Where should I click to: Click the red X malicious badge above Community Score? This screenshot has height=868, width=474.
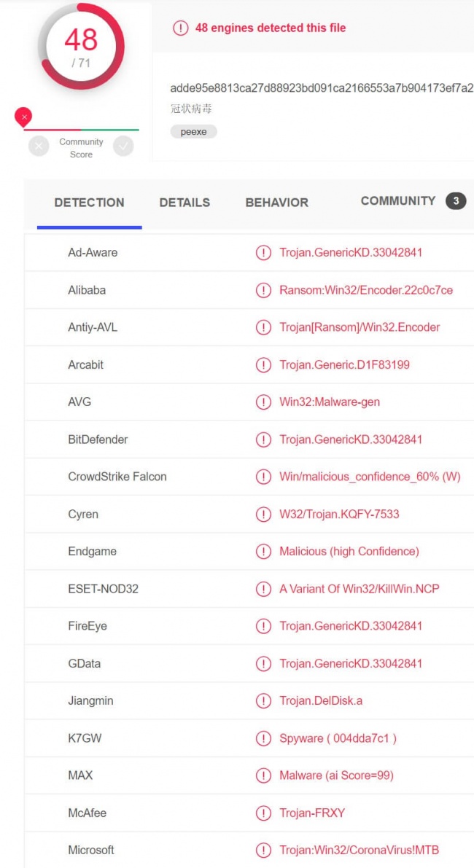point(23,117)
